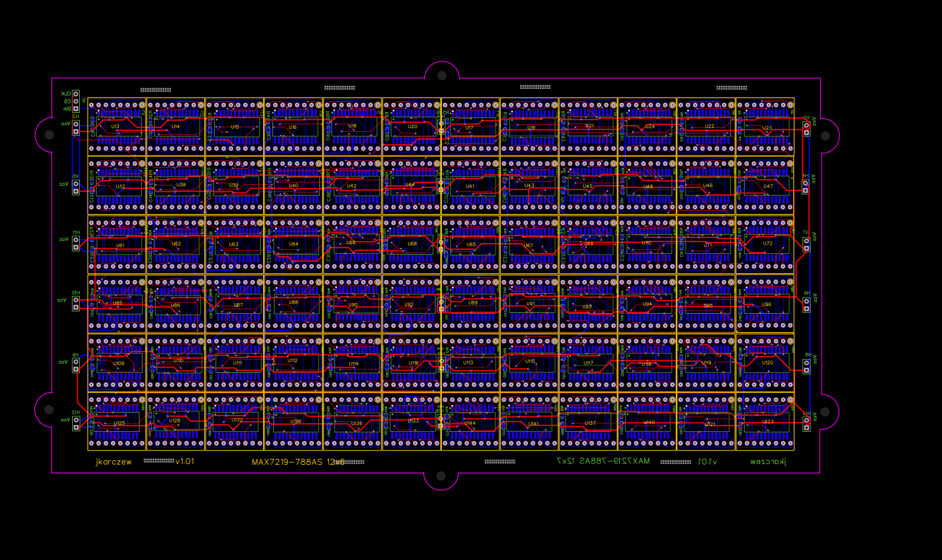Select the U85 component label
942x560 pixels.
tap(117, 303)
